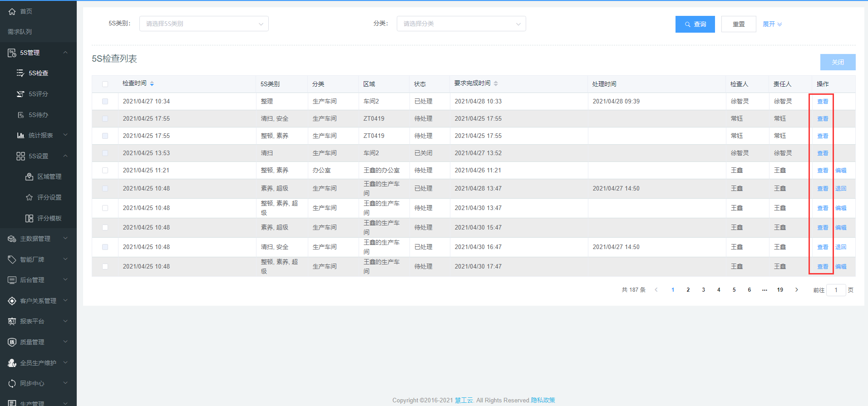Viewport: 868px width, 406px height.
Task: Toggle the select-all checkbox in table header
Action: 105,84
